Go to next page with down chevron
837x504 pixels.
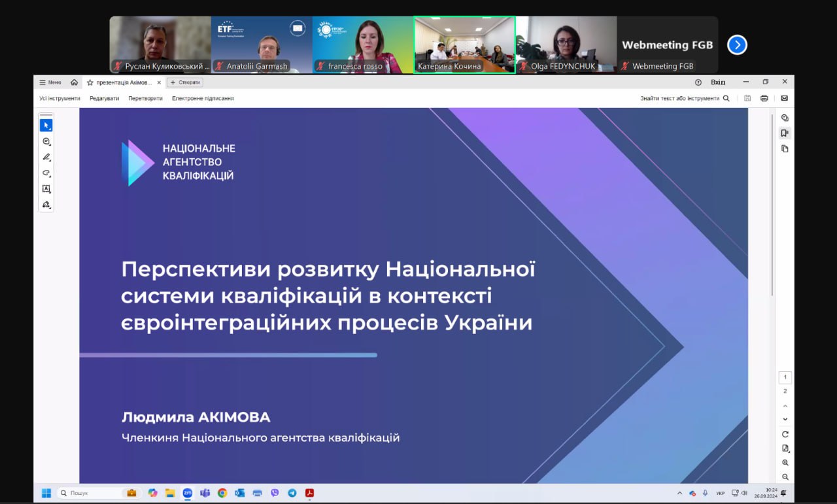(x=785, y=419)
